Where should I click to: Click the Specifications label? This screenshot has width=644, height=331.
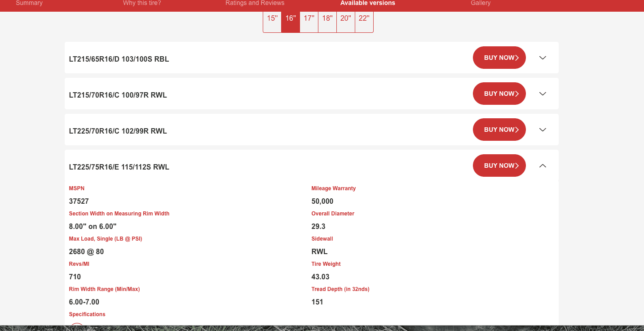point(87,314)
